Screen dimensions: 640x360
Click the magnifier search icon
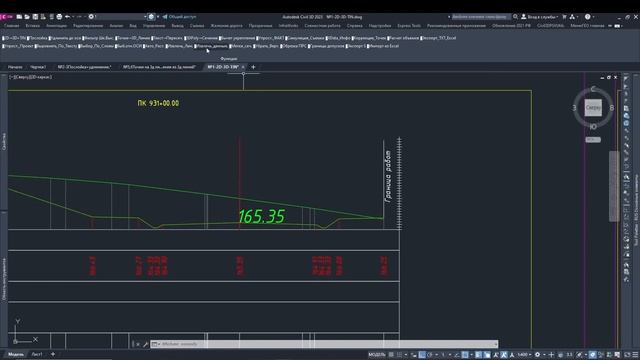[x=515, y=17]
